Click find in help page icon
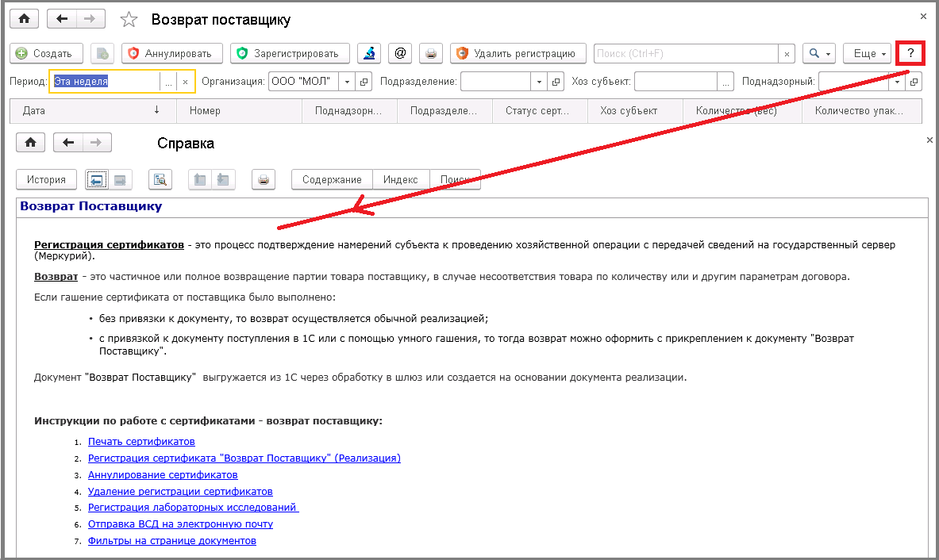Screen dimensions: 939x560 pos(160,179)
